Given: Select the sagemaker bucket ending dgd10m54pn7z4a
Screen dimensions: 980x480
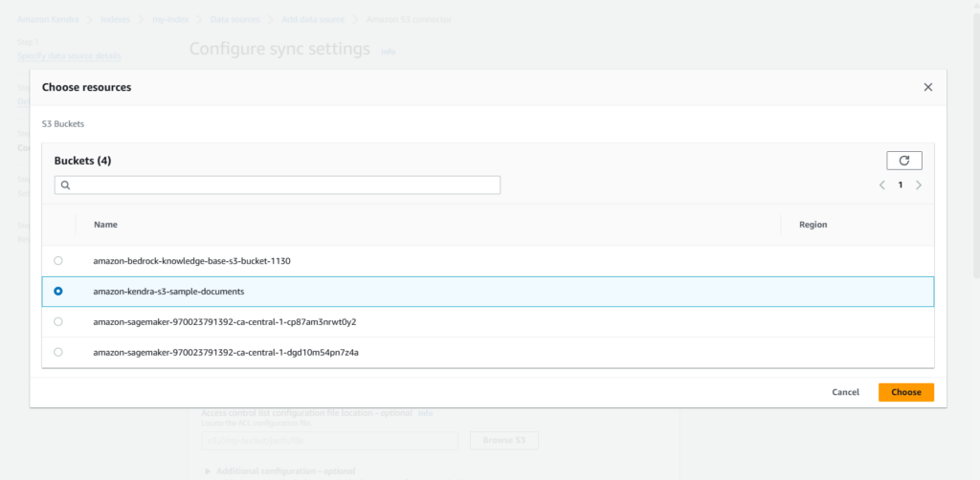Looking at the screenshot, I should 58,352.
